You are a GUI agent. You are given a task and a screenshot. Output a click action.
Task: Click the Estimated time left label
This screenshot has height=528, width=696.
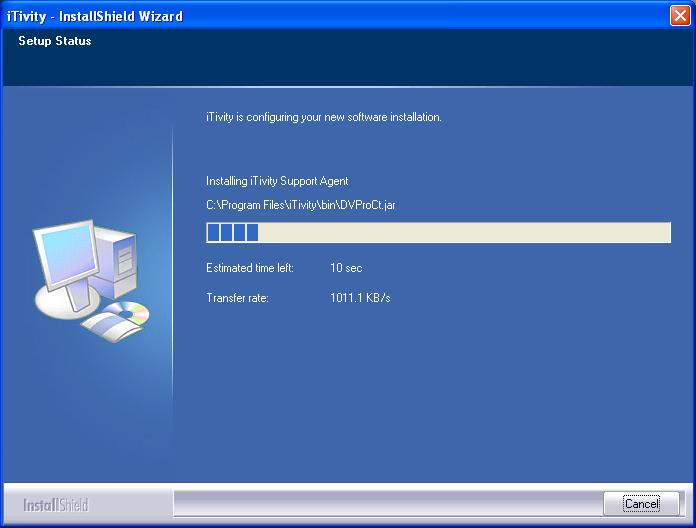click(250, 268)
